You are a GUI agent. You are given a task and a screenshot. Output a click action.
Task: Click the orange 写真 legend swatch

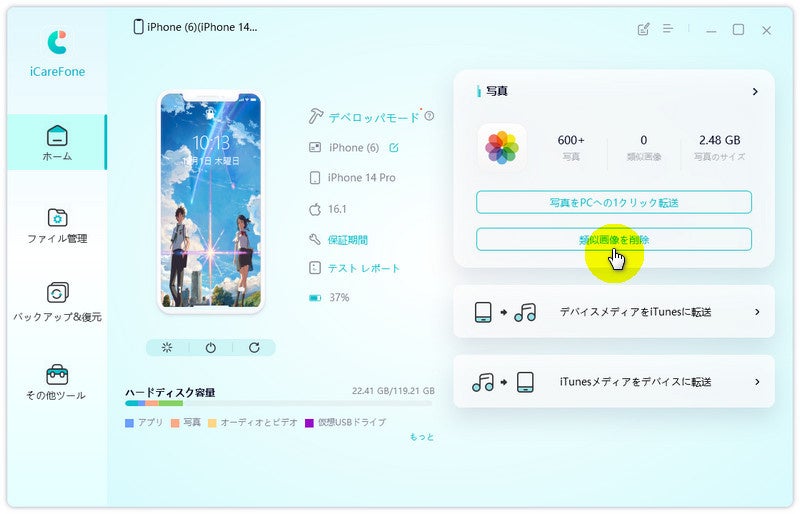(174, 423)
